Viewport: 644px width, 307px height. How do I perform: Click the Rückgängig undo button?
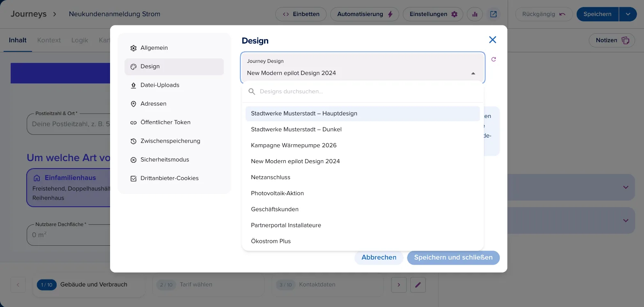coord(544,14)
